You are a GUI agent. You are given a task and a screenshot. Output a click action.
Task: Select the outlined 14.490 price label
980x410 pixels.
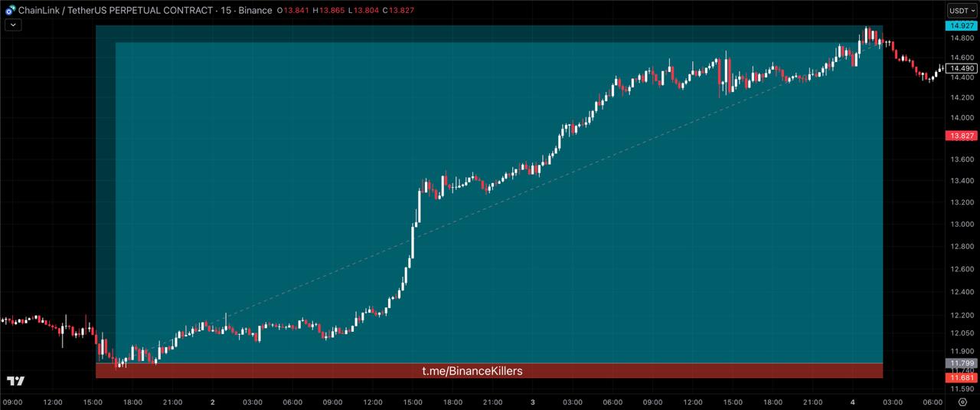tap(962, 68)
